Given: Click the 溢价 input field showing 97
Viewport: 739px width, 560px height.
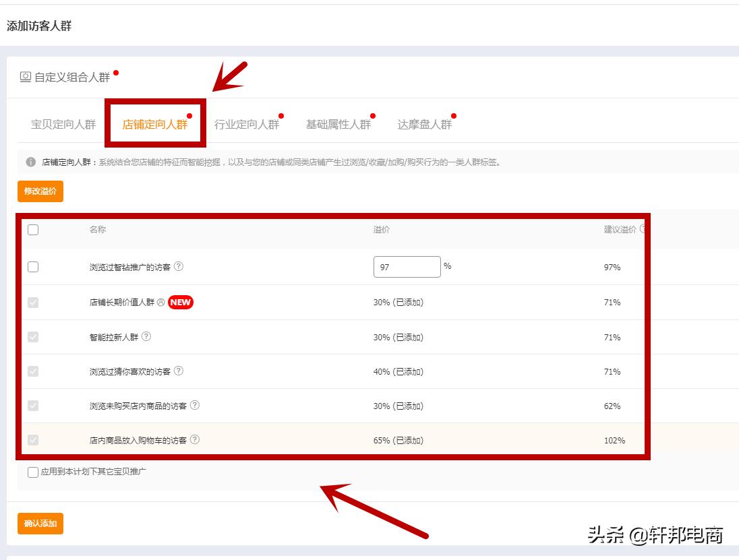Looking at the screenshot, I should (407, 267).
